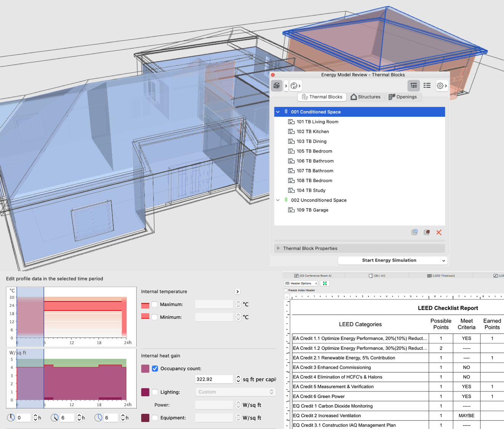Click the stepper for the 0 h time field
This screenshot has width=504, height=429.
(35, 418)
